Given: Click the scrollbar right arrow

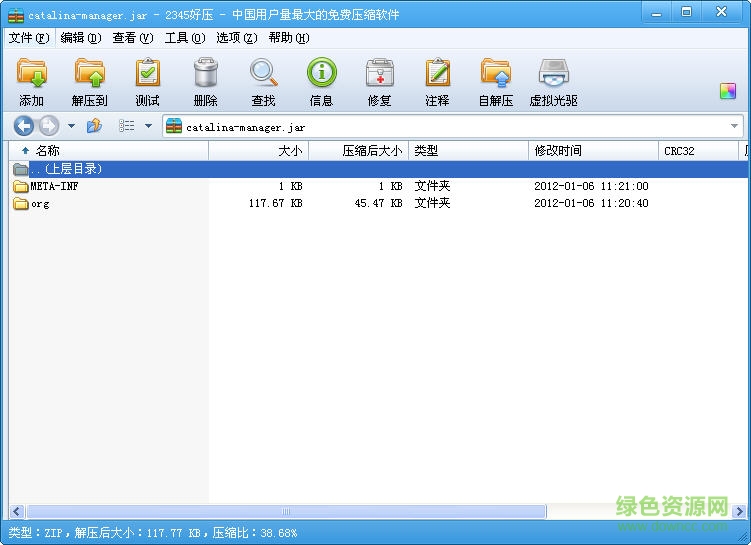Looking at the screenshot, I should [x=740, y=511].
